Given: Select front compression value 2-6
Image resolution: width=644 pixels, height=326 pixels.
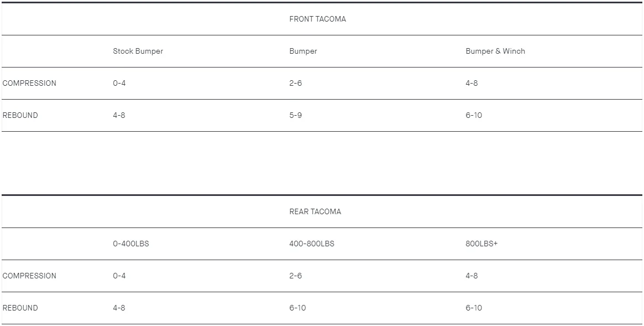Looking at the screenshot, I should [295, 83].
